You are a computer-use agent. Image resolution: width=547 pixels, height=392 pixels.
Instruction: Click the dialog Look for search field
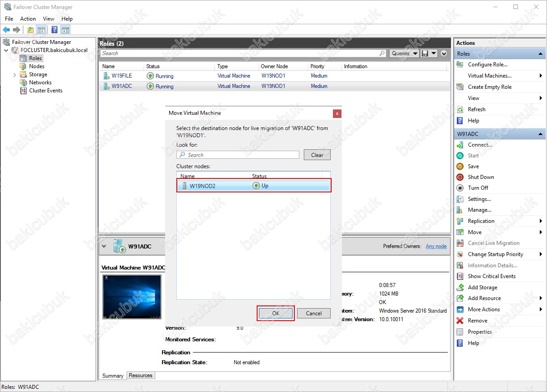(x=238, y=155)
